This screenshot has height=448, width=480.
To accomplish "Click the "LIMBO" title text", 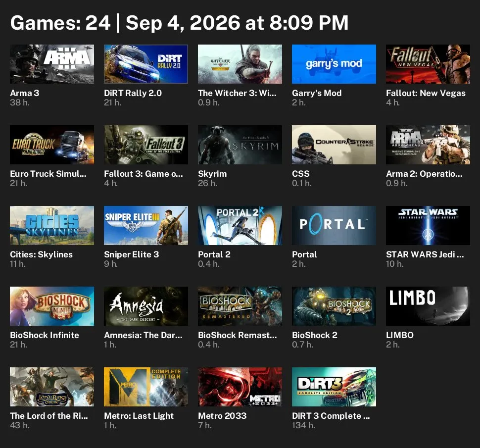I will click(x=400, y=335).
